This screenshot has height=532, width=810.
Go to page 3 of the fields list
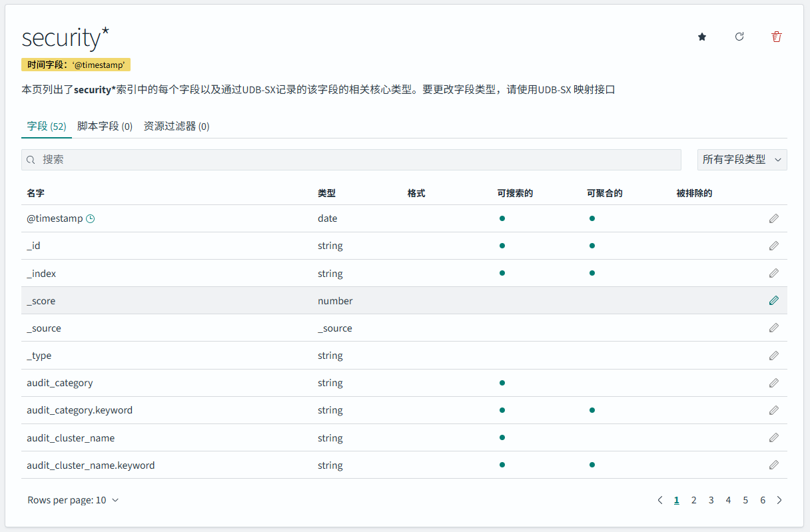pos(711,499)
